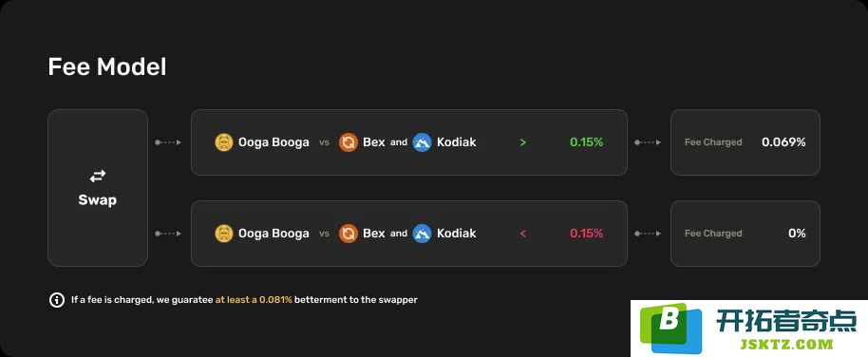Open the JSKTZ.COM watermark link
Image resolution: width=868 pixels, height=357 pixels.
786,344
